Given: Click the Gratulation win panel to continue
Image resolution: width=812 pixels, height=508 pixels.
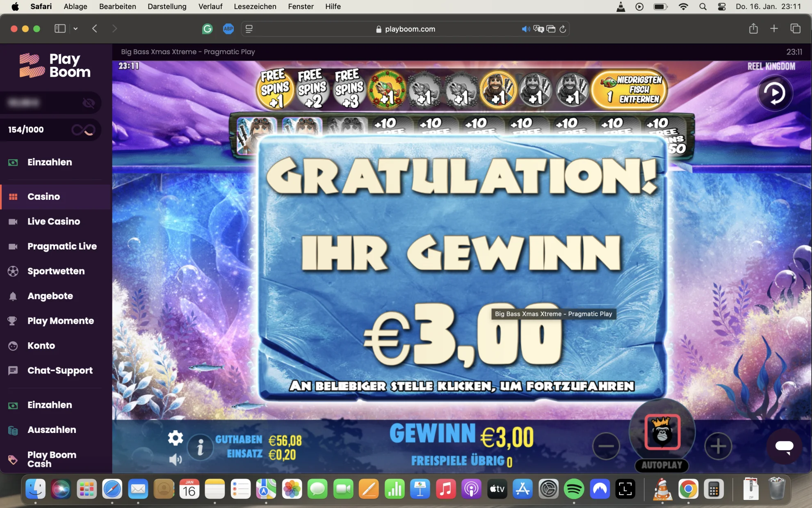Looking at the screenshot, I should [462, 269].
